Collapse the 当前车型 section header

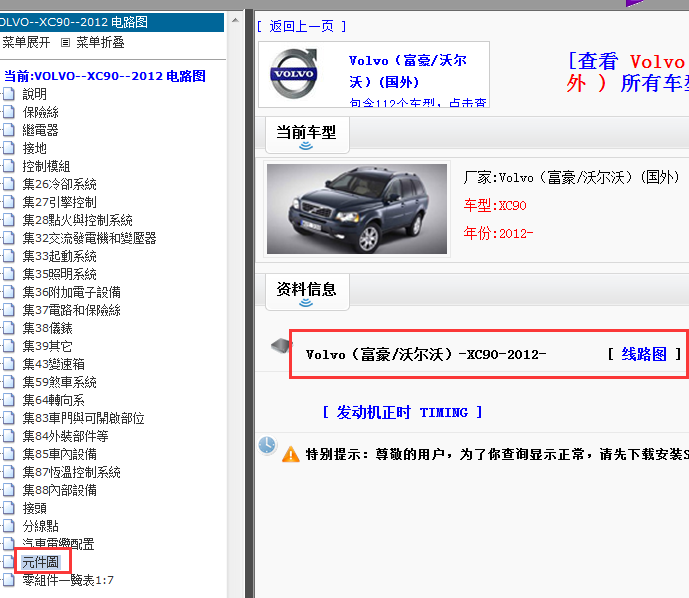tap(307, 135)
